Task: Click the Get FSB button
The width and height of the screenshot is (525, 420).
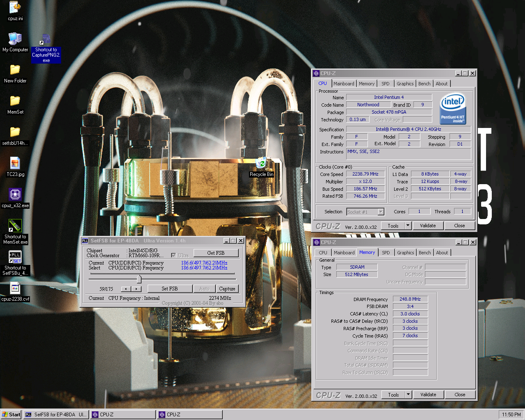Action: coord(216,253)
